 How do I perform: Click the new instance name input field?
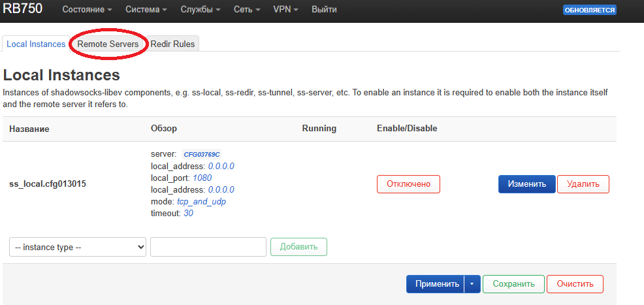point(208,247)
